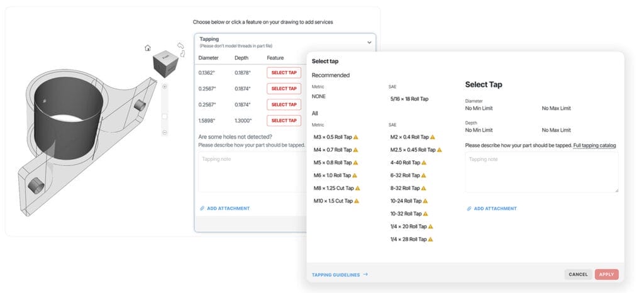The width and height of the screenshot is (644, 293).
Task: Click the warning icon beside M10 × 1.5 Cut Tap
Action: (356, 201)
